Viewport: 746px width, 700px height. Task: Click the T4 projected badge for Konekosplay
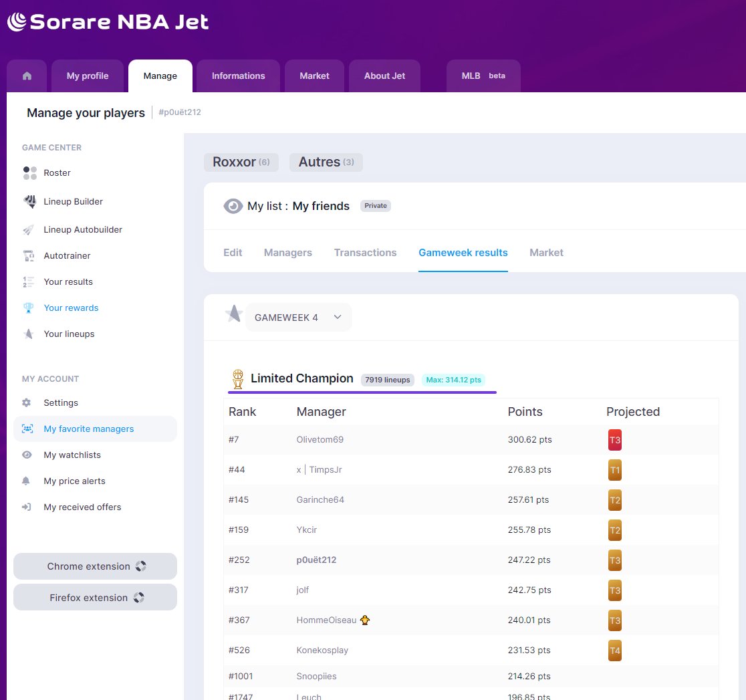[615, 651]
